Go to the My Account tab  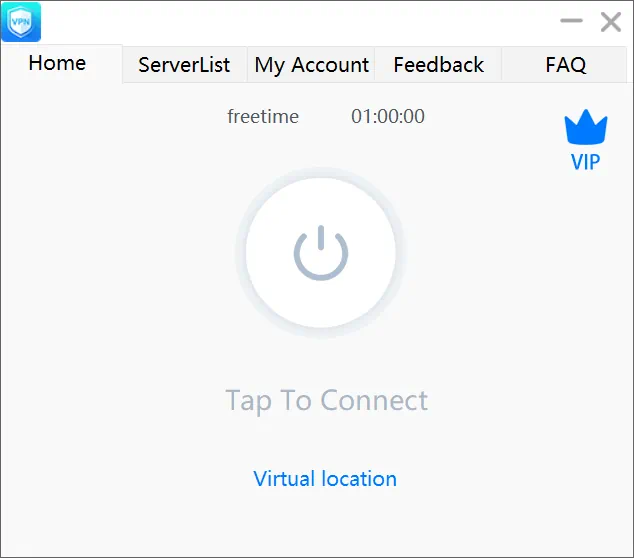coord(311,65)
